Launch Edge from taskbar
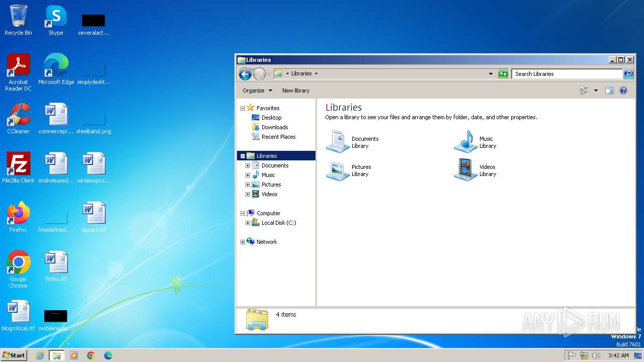Viewport: 644px width, 362px height. (108, 355)
